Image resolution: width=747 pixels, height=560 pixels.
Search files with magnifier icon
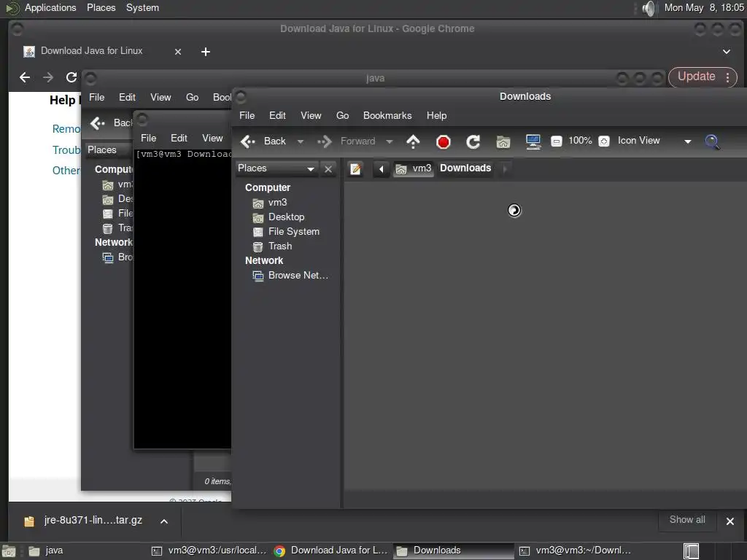tap(712, 141)
